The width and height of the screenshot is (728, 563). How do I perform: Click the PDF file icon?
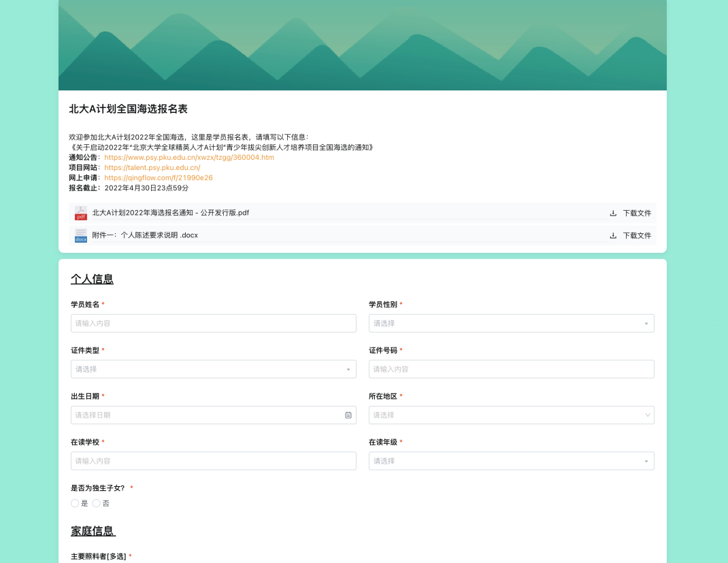[x=81, y=213]
